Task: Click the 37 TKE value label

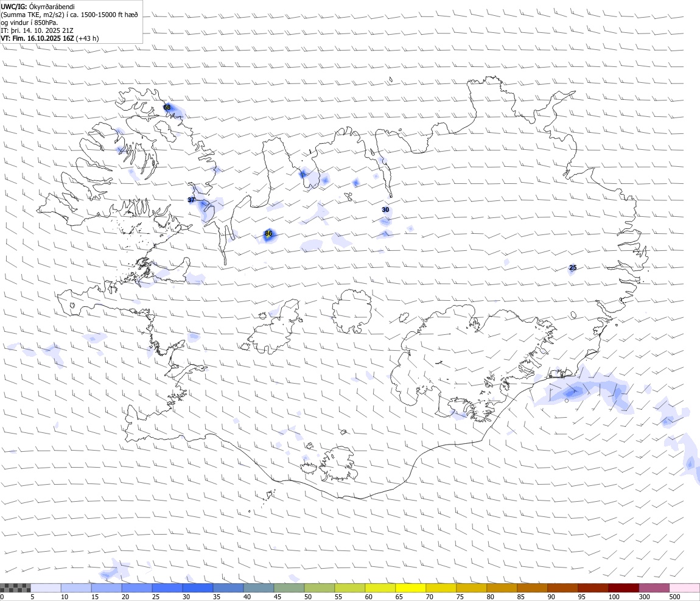Action: pyautogui.click(x=192, y=200)
